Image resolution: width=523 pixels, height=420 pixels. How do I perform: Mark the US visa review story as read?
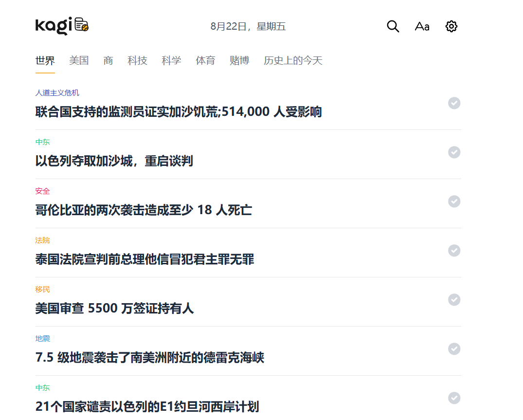(454, 300)
